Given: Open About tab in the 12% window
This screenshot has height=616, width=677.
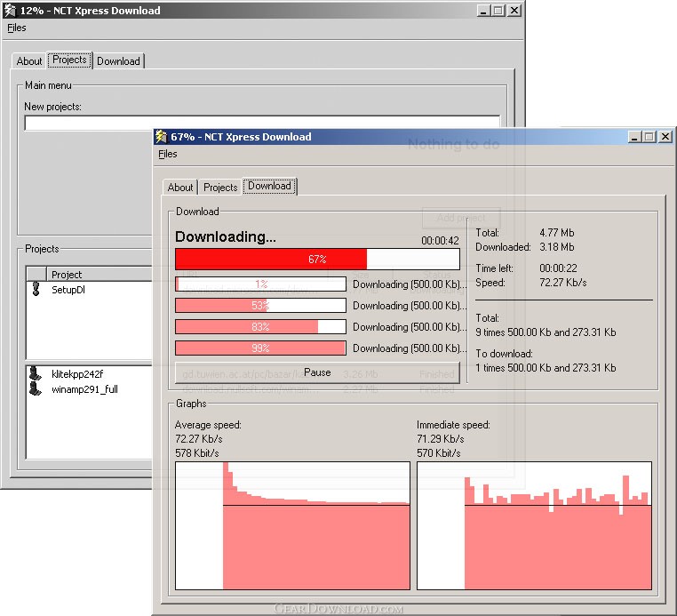Looking at the screenshot, I should (29, 61).
